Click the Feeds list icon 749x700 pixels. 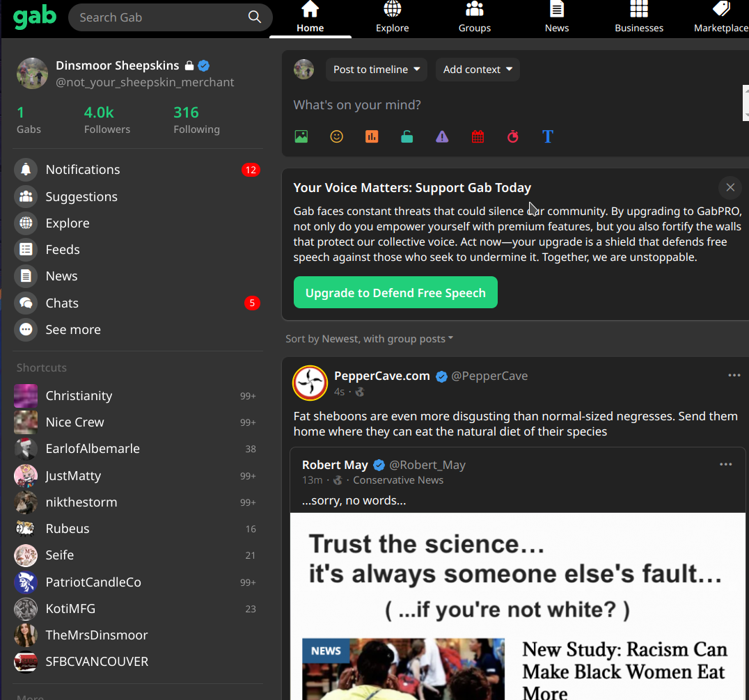[x=26, y=249]
